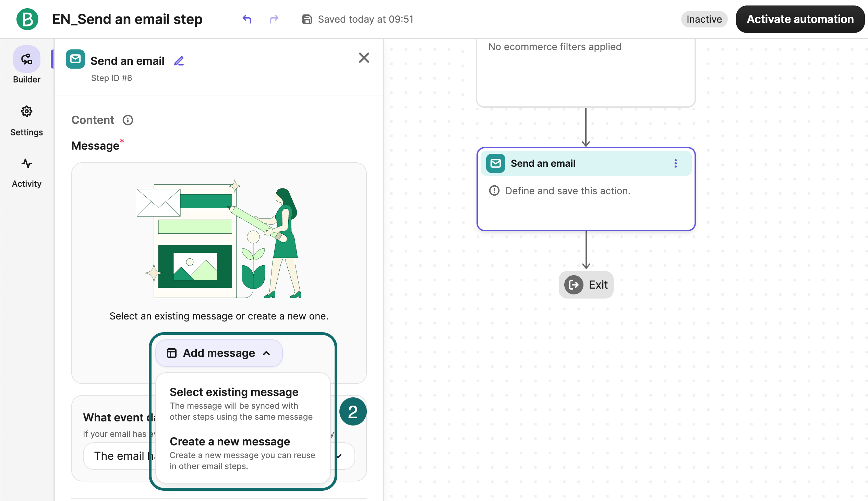Expand the event data dropdown chevron
Screen dimensions: 868x501
click(340, 456)
